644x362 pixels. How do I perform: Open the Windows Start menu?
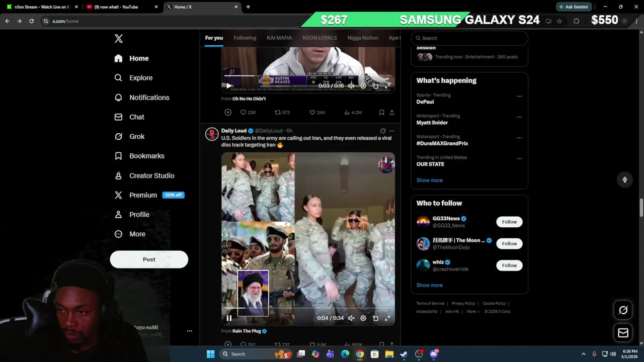(x=210, y=354)
